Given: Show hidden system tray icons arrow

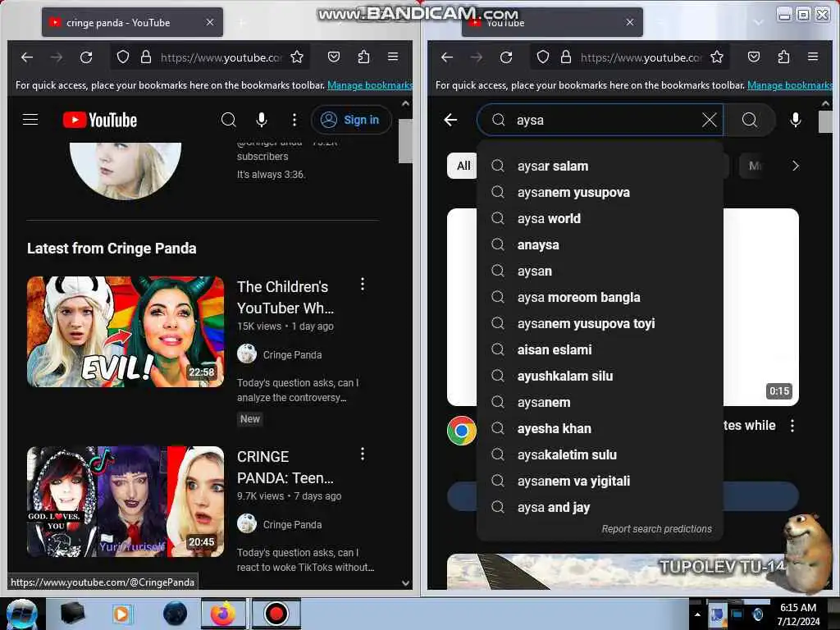Looking at the screenshot, I should pyautogui.click(x=697, y=614).
